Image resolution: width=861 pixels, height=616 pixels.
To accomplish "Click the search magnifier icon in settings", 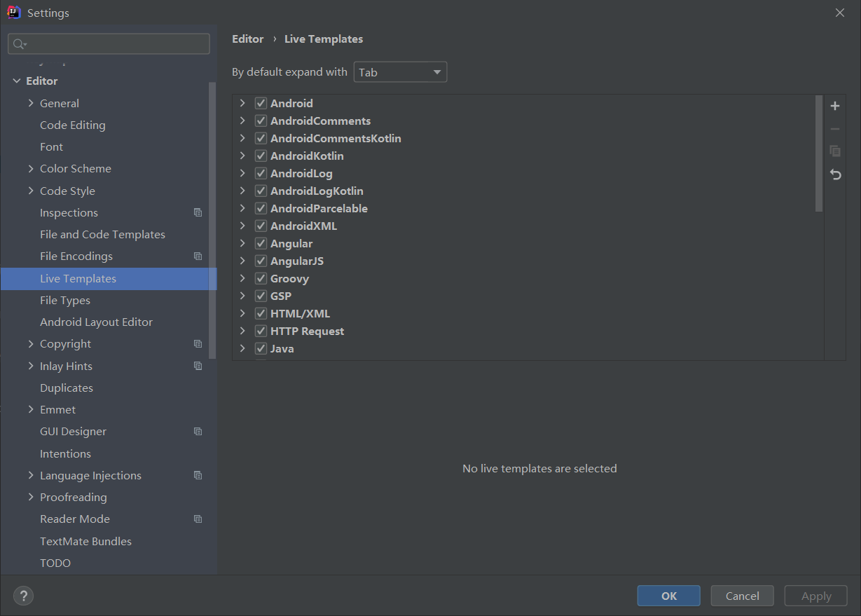I will point(19,44).
